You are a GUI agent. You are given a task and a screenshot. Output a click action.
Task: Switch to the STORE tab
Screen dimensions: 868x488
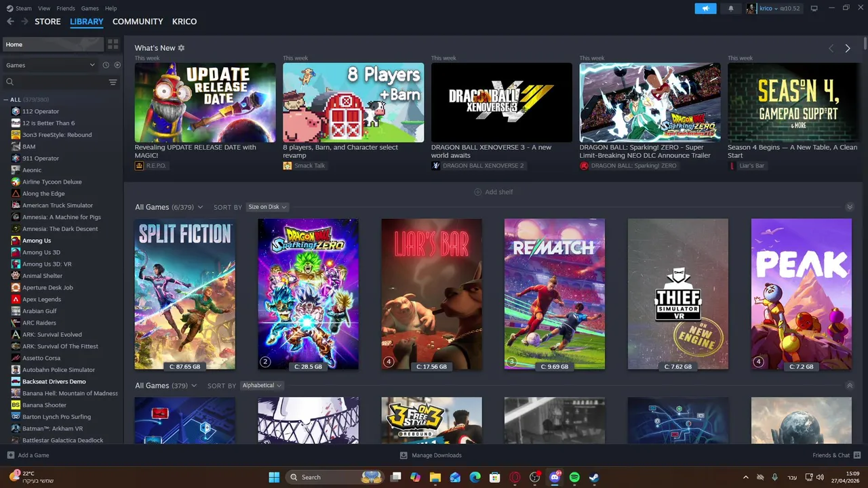47,22
